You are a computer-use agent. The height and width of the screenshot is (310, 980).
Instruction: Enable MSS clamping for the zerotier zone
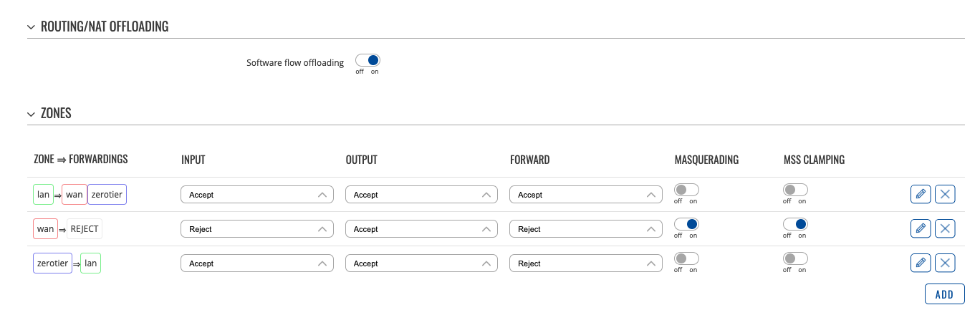point(795,258)
